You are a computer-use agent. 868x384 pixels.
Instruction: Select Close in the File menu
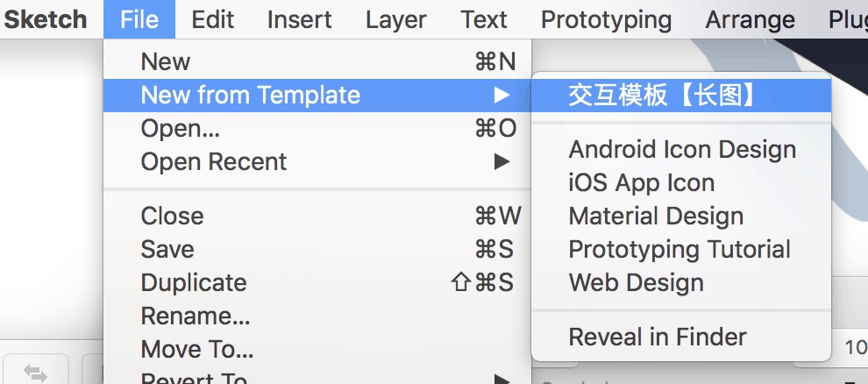click(x=172, y=217)
